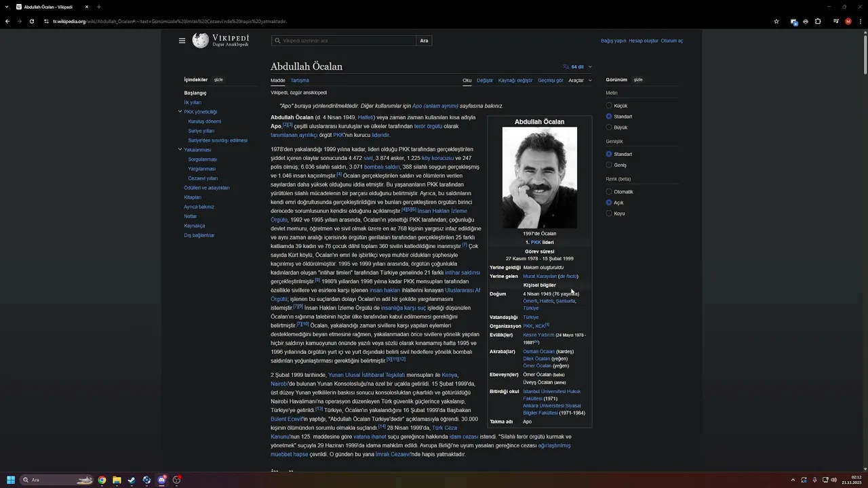Jump to Dış bağlantılar in contents
Image resolution: width=868 pixels, height=488 pixels.
tap(199, 235)
